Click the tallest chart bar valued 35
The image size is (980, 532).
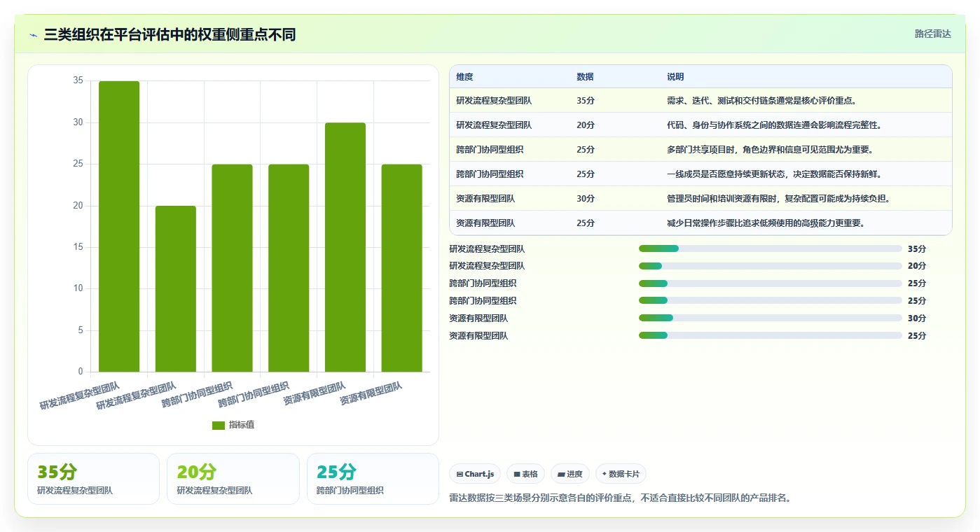[x=119, y=226]
